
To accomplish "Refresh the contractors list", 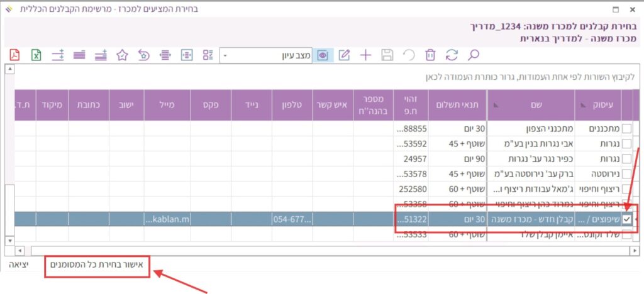I will pos(451,55).
